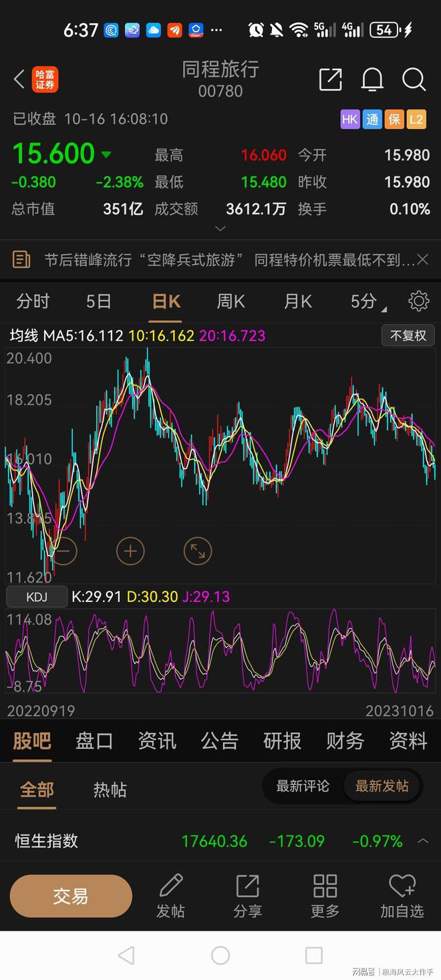
Task: Expand quote details with down chevron
Action: pyautogui.click(x=220, y=228)
